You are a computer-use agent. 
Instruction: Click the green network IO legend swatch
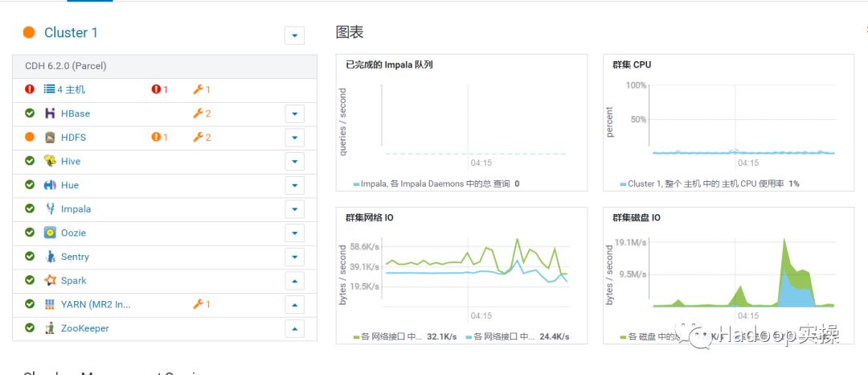357,337
